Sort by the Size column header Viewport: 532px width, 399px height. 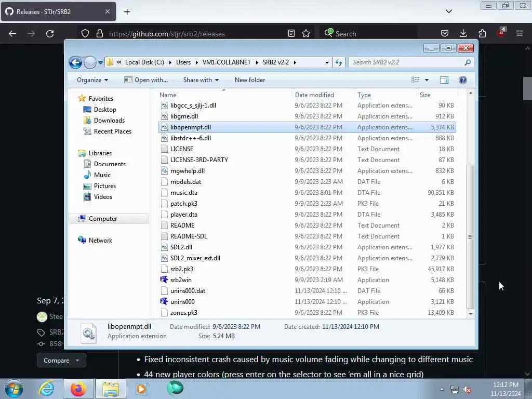pos(425,95)
